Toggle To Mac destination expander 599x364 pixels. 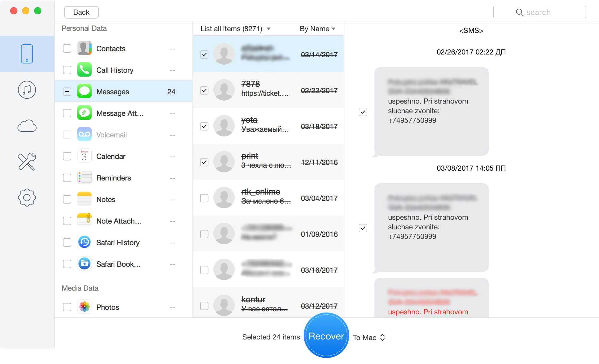coord(382,337)
